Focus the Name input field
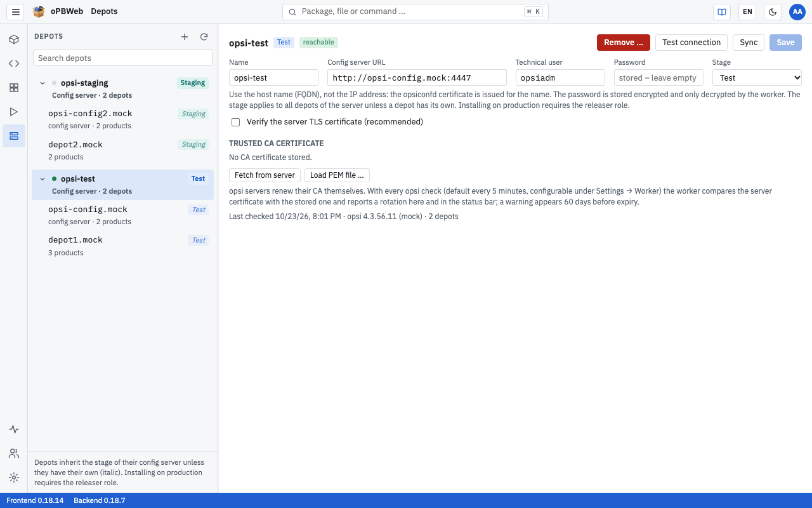This screenshot has width=812, height=508. point(273,77)
